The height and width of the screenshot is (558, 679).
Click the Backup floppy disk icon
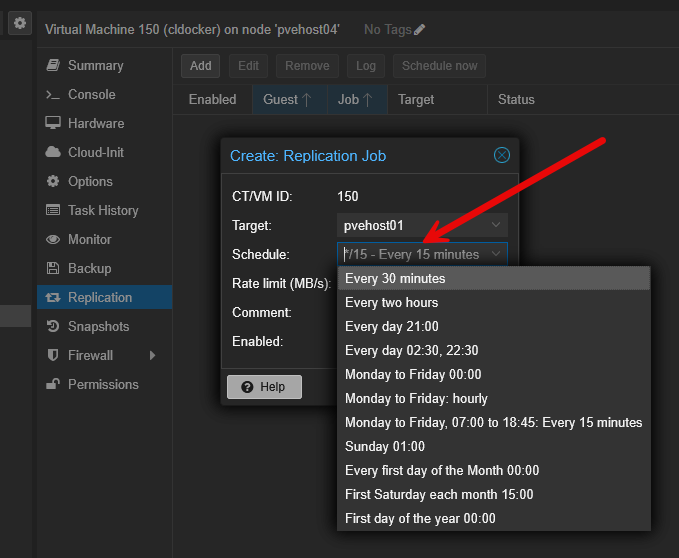pyautogui.click(x=53, y=268)
